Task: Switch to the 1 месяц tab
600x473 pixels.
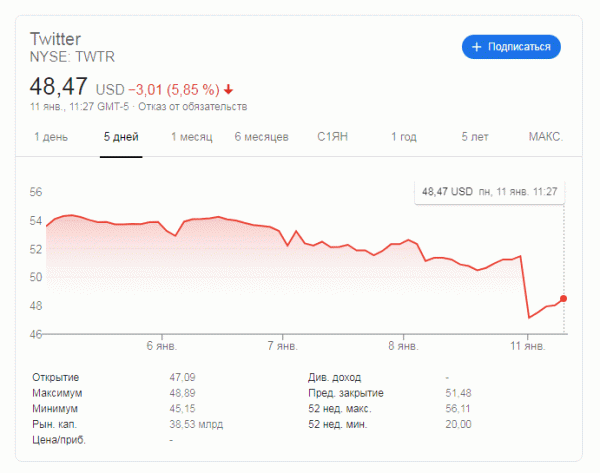Action: [192, 136]
